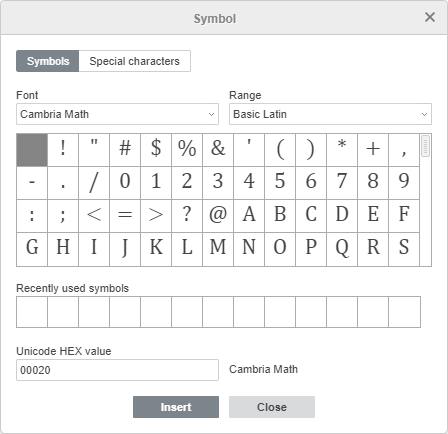Select the percent sign symbol
This screenshot has width=448, height=434.
coord(187,150)
